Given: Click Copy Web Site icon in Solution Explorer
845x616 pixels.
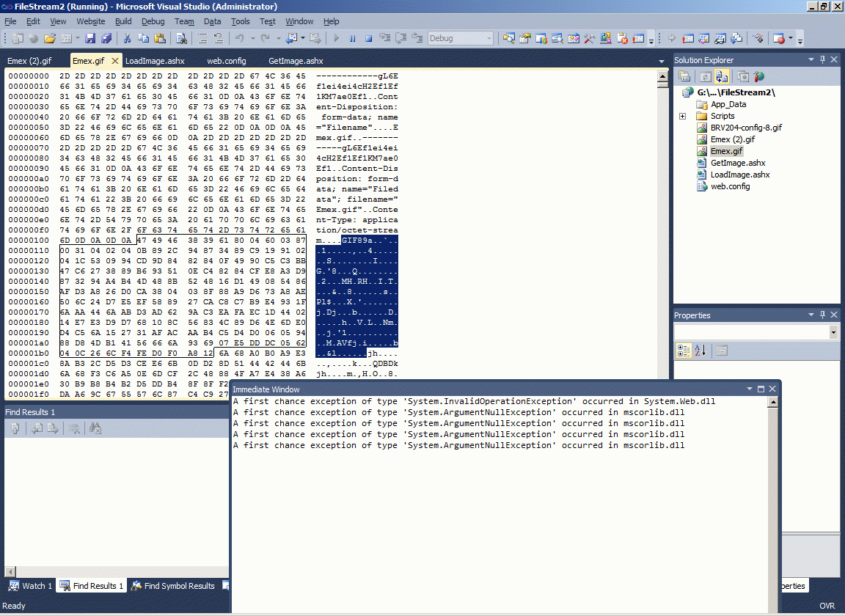Looking at the screenshot, I should tap(742, 76).
